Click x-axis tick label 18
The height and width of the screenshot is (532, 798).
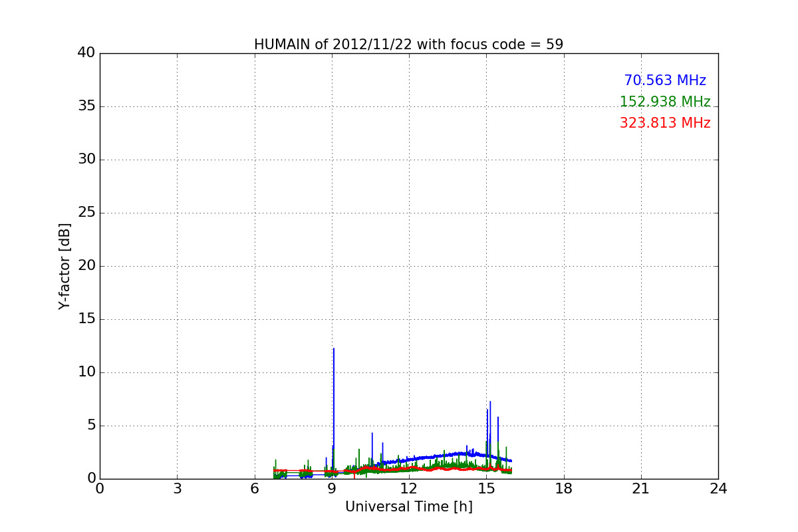(564, 488)
